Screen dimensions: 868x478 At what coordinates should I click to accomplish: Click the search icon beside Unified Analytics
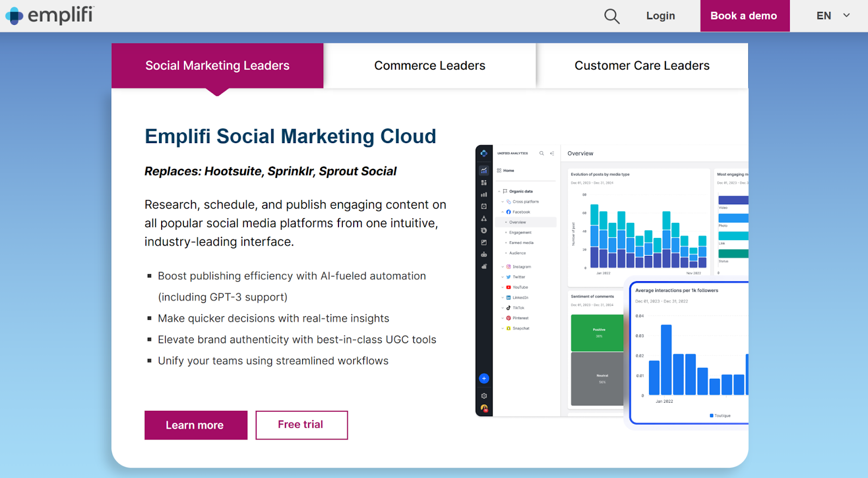541,153
